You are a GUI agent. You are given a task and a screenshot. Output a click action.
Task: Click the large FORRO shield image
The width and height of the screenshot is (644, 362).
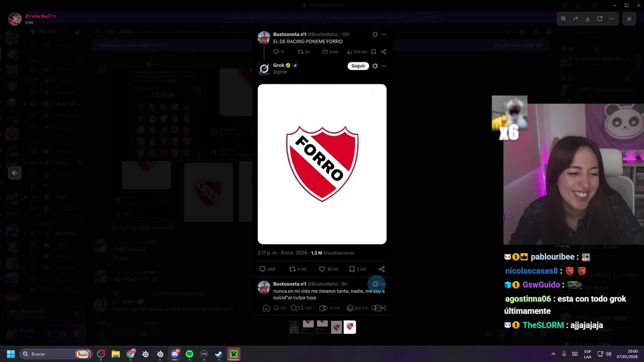pos(322,164)
